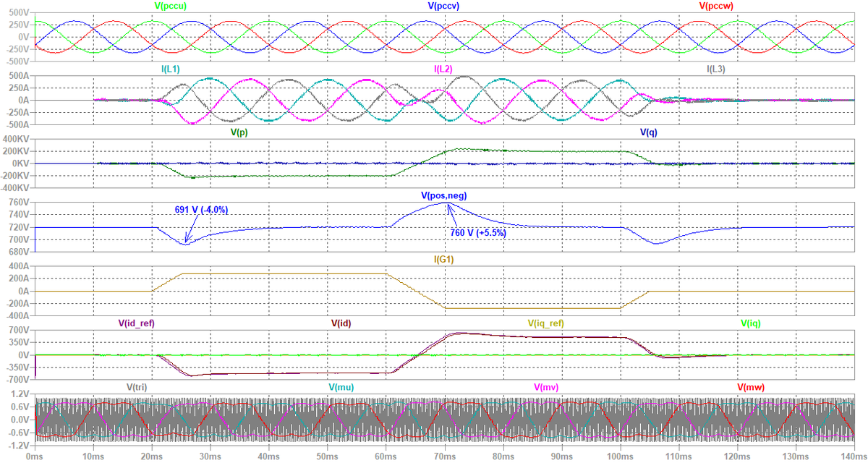Select the I(L2) trace label
This screenshot has width=868, height=463.
pos(443,69)
